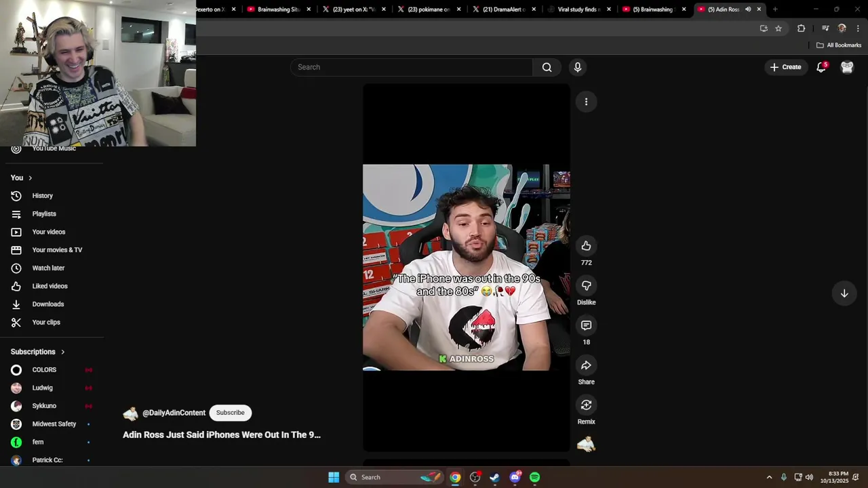Open a new browser tab
868x488 pixels.
click(x=775, y=9)
